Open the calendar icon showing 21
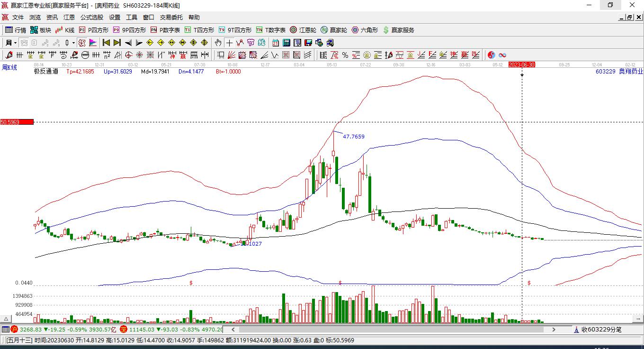The width and height of the screenshot is (644, 349). pyautogui.click(x=276, y=43)
